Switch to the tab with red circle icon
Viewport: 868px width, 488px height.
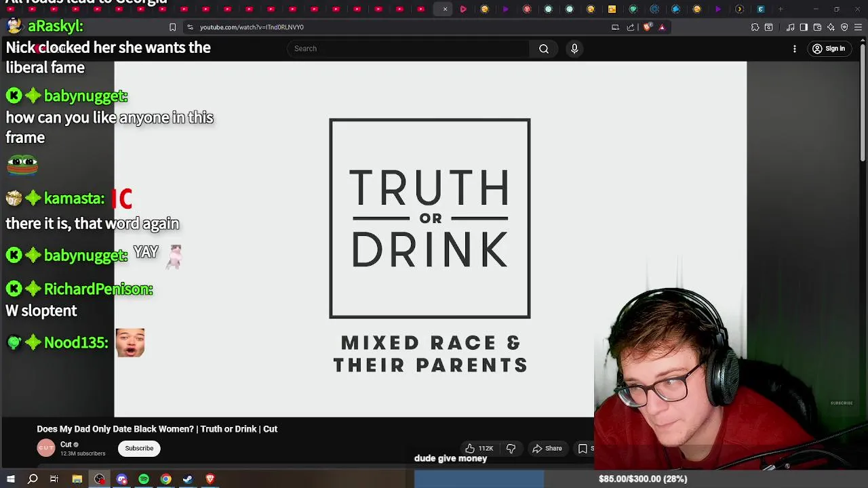point(527,9)
